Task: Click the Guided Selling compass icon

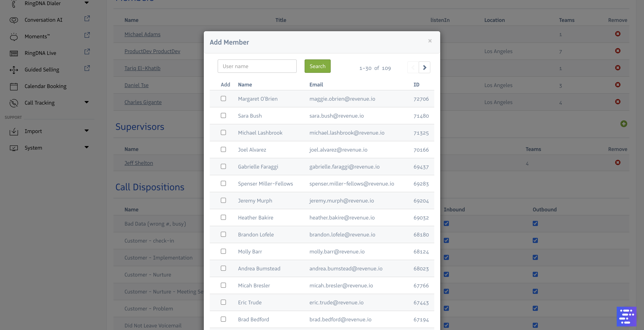Action: (14, 70)
